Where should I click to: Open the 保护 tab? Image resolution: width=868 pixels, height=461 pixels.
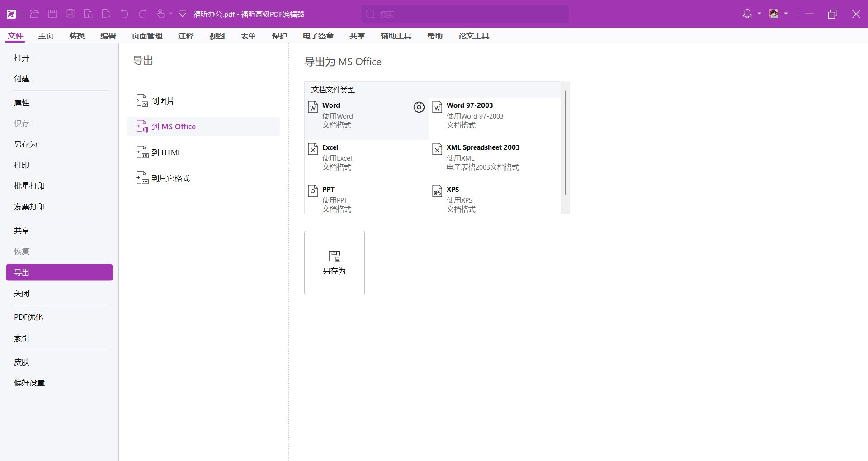click(x=279, y=36)
